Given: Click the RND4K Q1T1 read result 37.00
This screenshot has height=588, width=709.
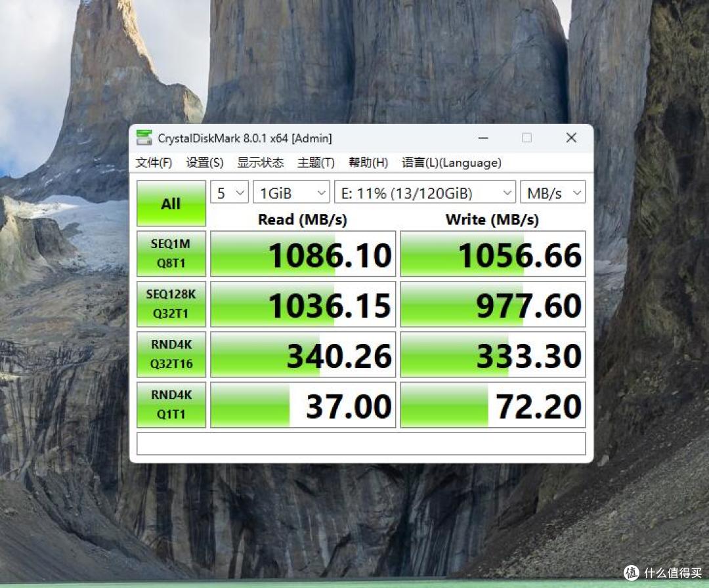Looking at the screenshot, I should coord(303,405).
